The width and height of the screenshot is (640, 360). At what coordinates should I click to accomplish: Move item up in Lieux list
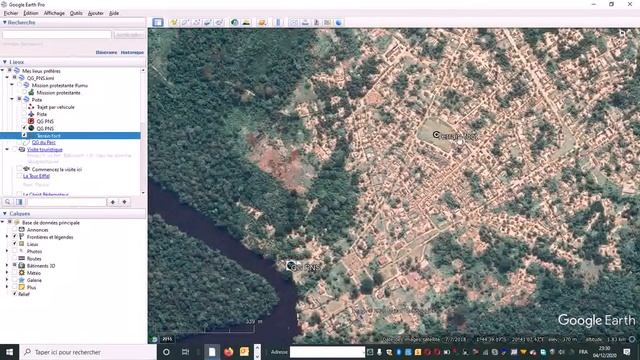point(113,202)
